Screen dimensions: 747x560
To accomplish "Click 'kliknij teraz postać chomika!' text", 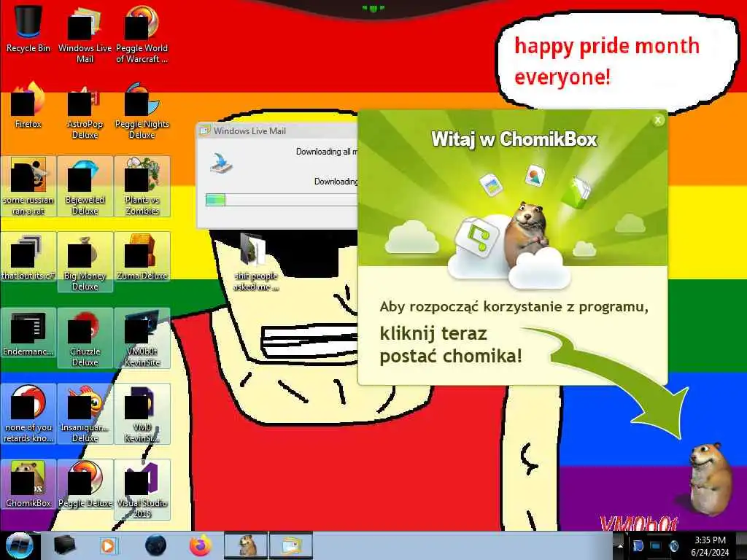I will 451,345.
